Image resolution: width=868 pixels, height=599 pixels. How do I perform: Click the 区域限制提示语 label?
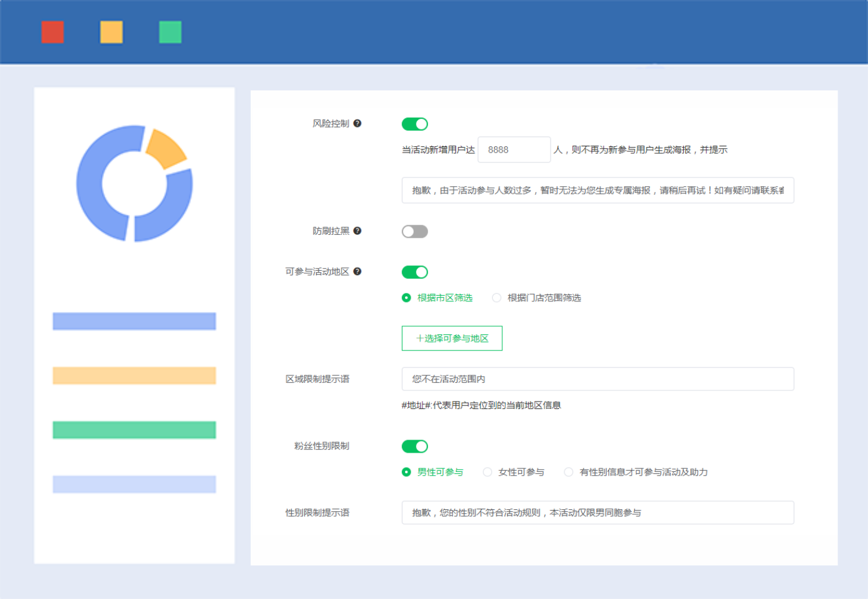317,379
